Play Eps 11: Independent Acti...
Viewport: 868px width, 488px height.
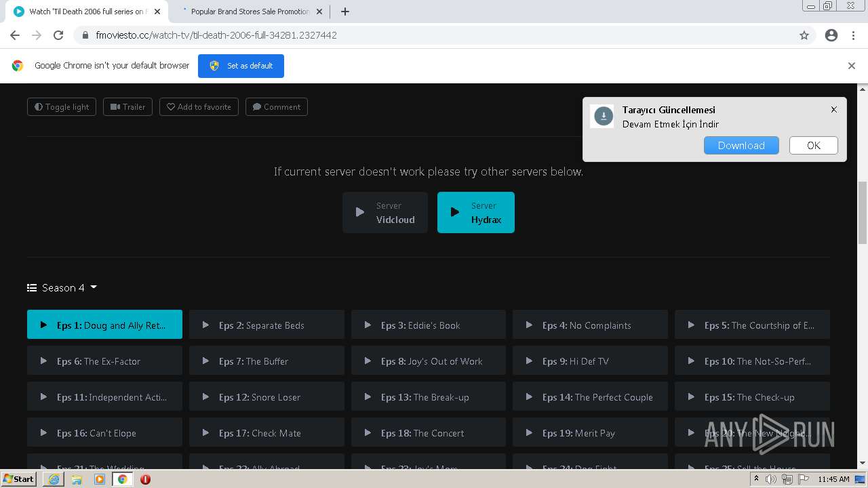point(104,396)
